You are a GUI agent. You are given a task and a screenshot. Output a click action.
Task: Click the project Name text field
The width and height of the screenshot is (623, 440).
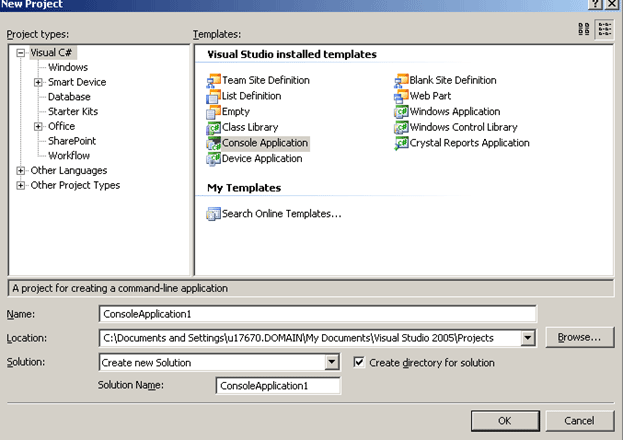tap(317, 314)
